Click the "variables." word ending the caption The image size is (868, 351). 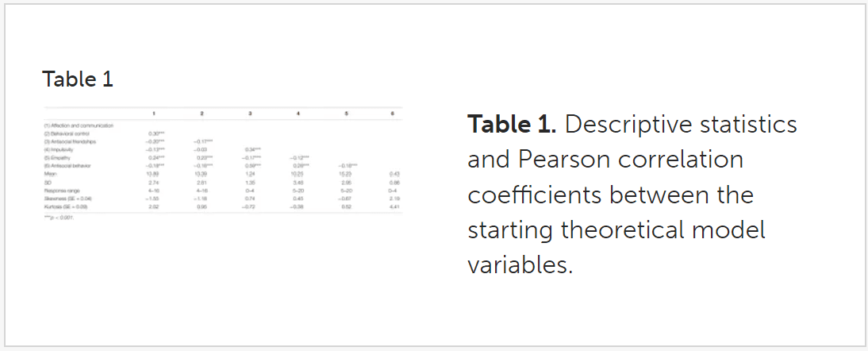520,264
